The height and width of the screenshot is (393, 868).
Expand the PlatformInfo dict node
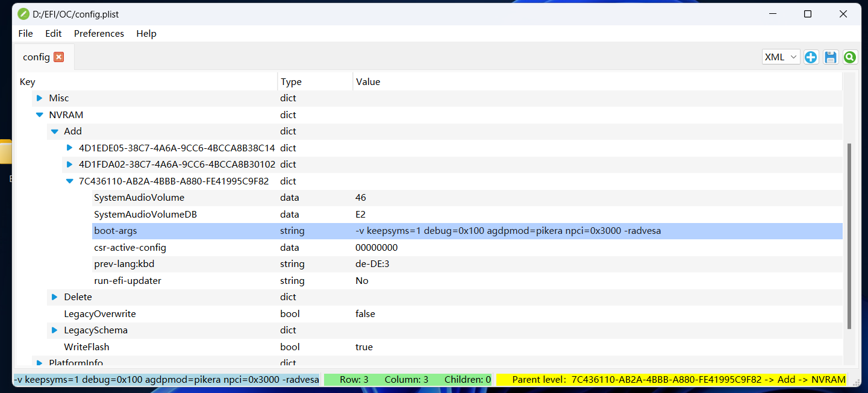[40, 363]
